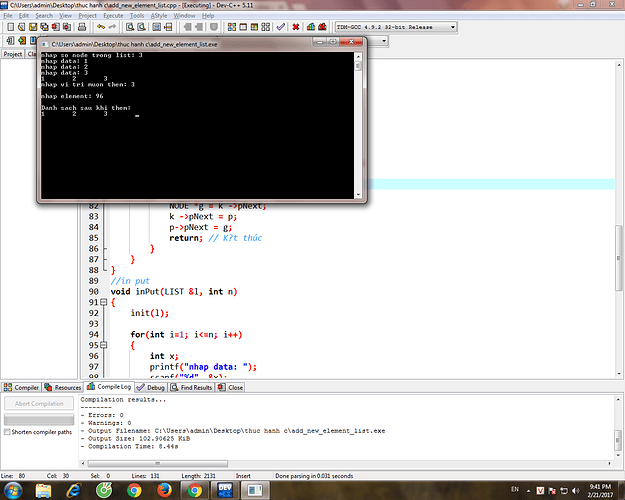This screenshot has width=625, height=500.
Task: Click the Debug checkmark toolbar icon
Action: 281,27
